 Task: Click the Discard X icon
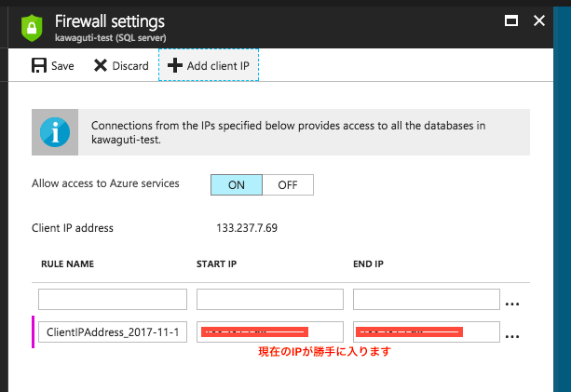click(101, 66)
